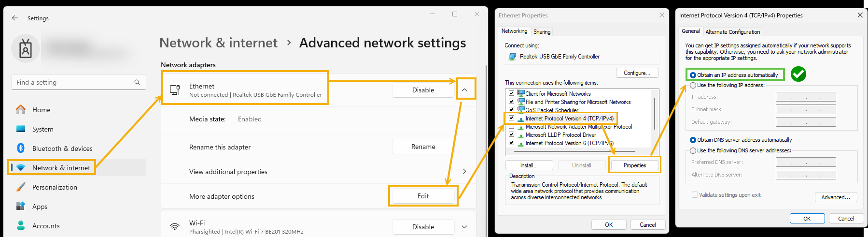The width and height of the screenshot is (868, 237).
Task: Select Client for Microsoft Networks item
Action: pyautogui.click(x=558, y=94)
